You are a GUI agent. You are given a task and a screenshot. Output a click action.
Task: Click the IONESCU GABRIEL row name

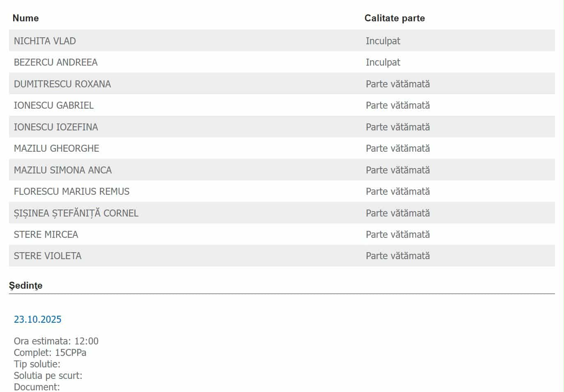click(x=54, y=105)
